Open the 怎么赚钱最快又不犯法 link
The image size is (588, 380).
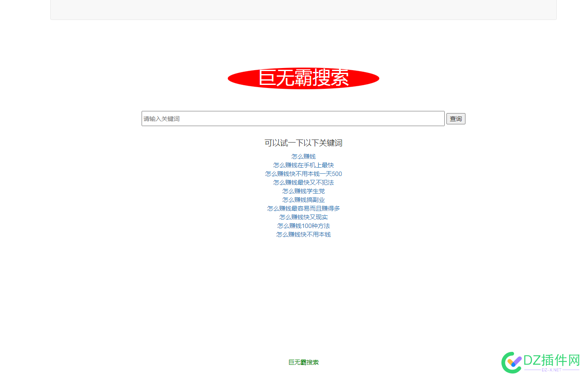pyautogui.click(x=304, y=182)
